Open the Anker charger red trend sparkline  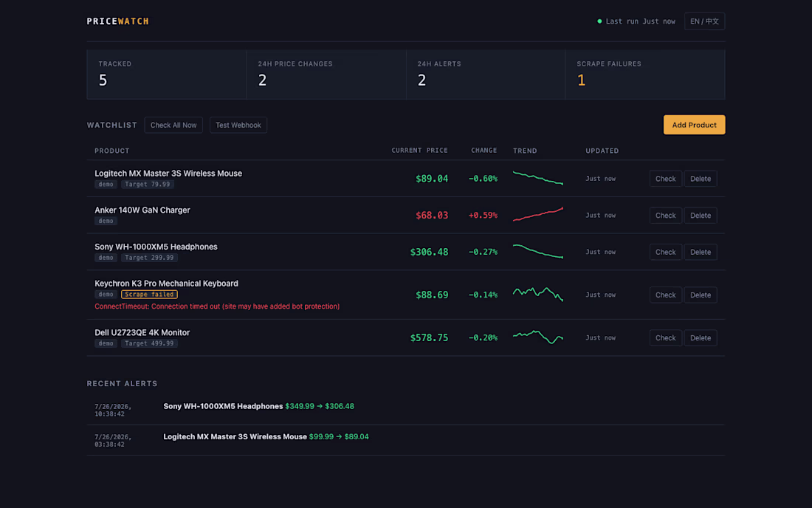tap(537, 214)
